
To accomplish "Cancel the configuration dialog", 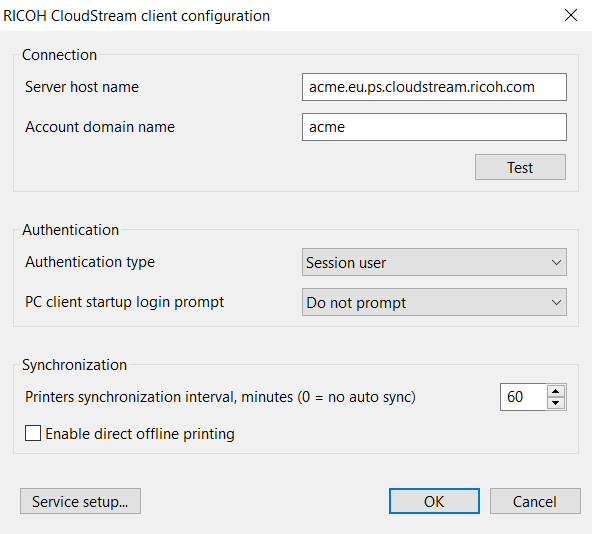I will coord(535,501).
